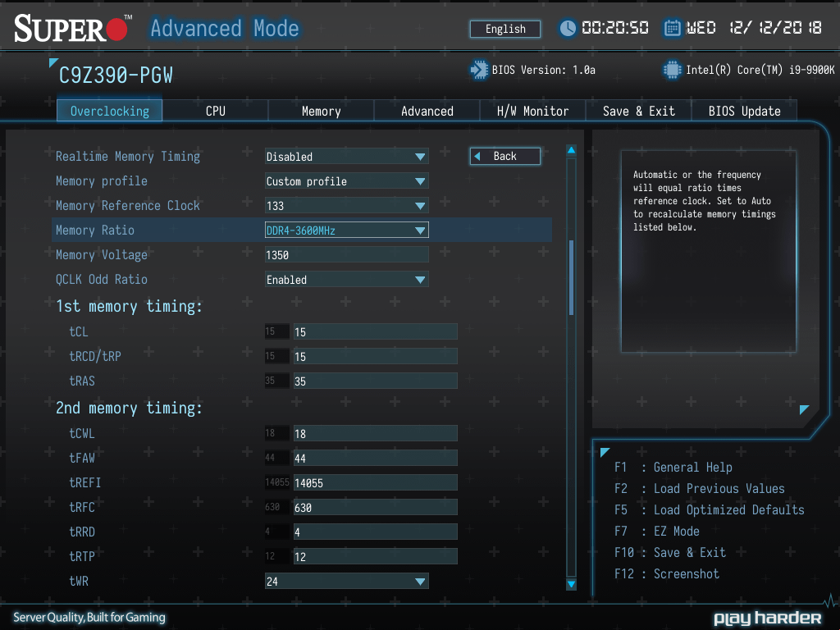Viewport: 840px width, 630px height.
Task: Click the tCL input field
Action: 375,331
